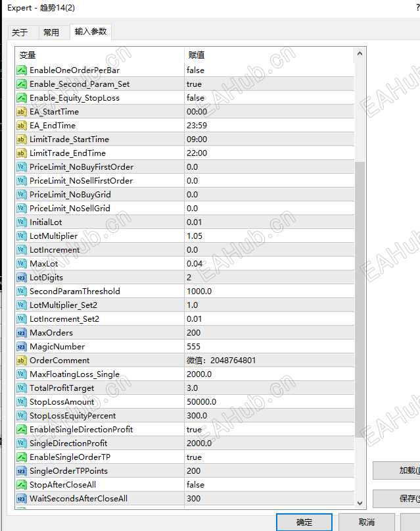Viewport: 420px width, 531px height.
Task: Click the TotalProfitTarget value 3.0
Action: click(193, 388)
